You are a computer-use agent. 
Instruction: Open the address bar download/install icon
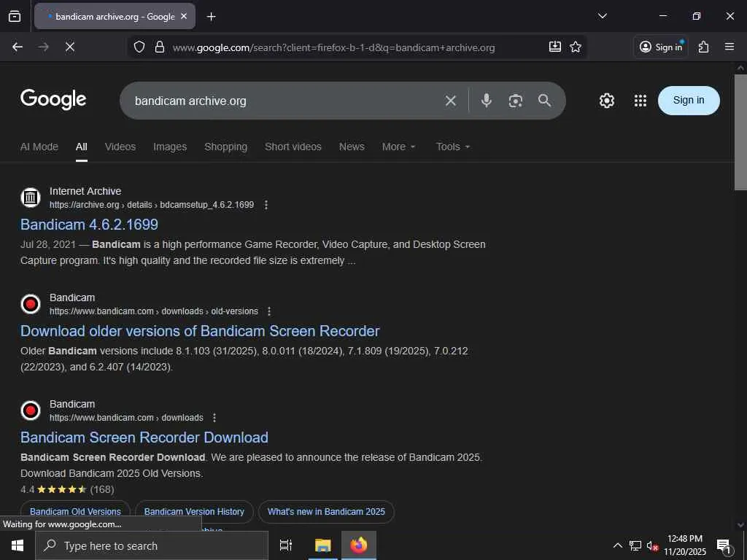[555, 47]
